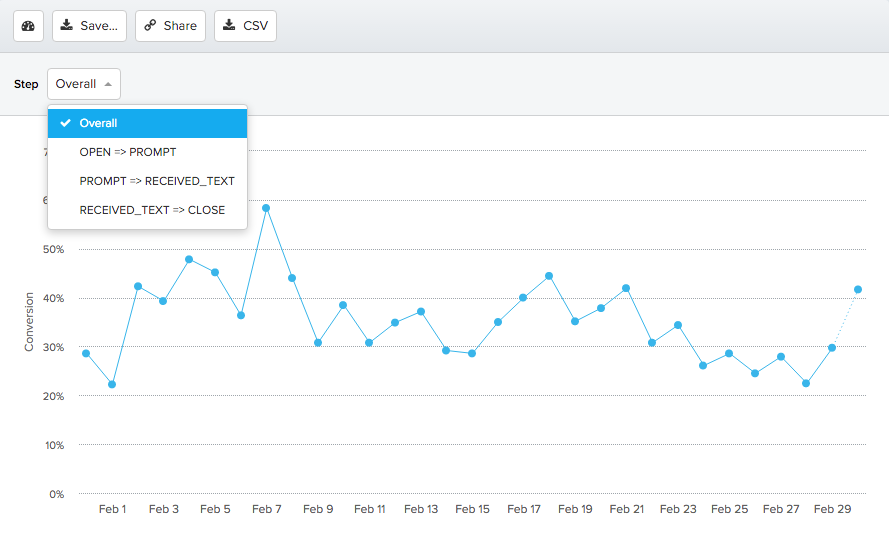
Task: Click the Feb 1 data point
Action: [112, 384]
